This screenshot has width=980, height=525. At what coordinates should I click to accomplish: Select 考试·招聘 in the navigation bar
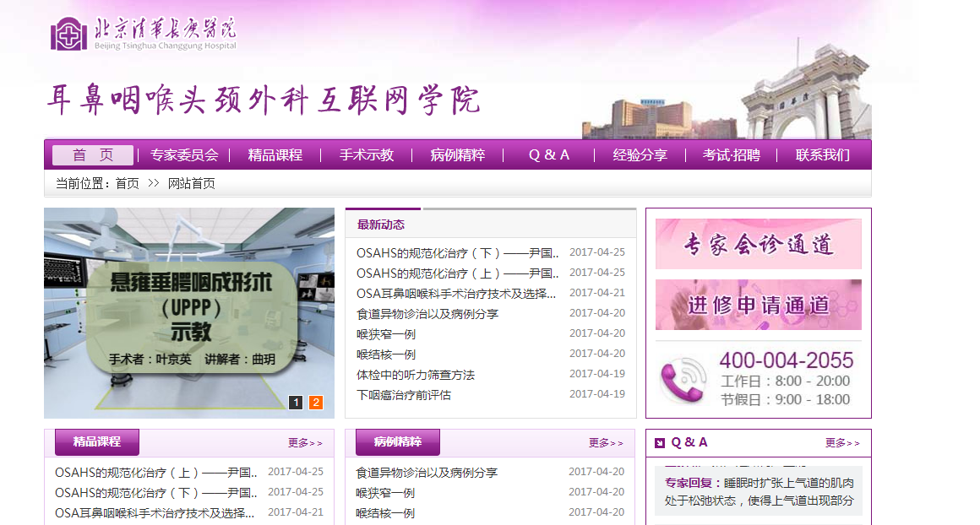coord(732,155)
